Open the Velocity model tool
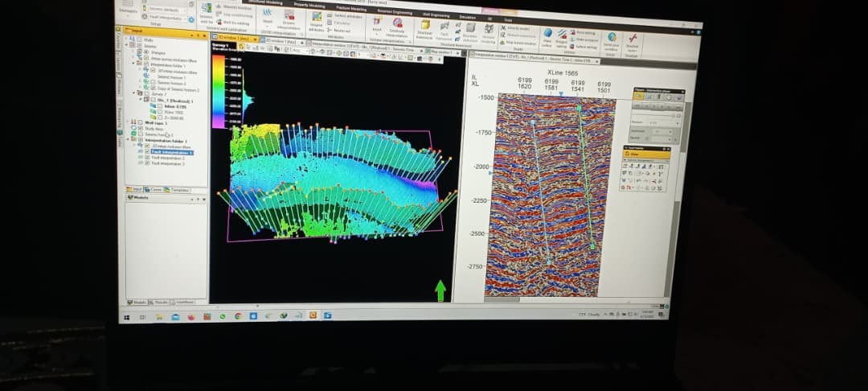The height and width of the screenshot is (391, 868). pos(515,28)
